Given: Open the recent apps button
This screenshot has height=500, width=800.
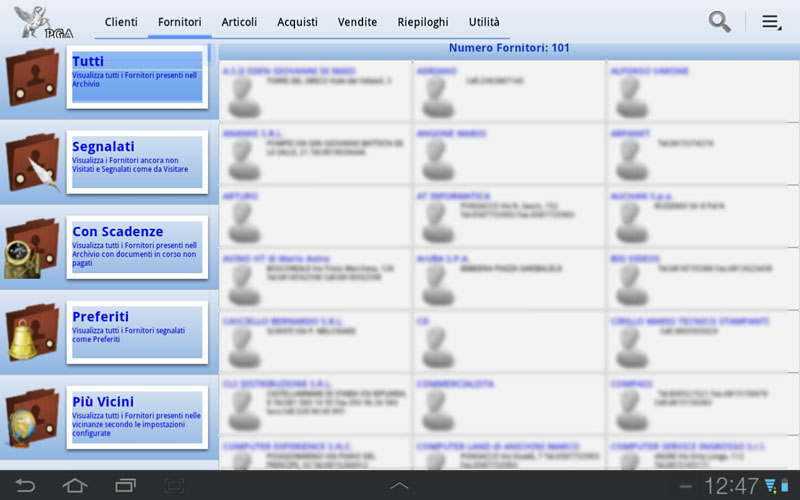Looking at the screenshot, I should [126, 485].
